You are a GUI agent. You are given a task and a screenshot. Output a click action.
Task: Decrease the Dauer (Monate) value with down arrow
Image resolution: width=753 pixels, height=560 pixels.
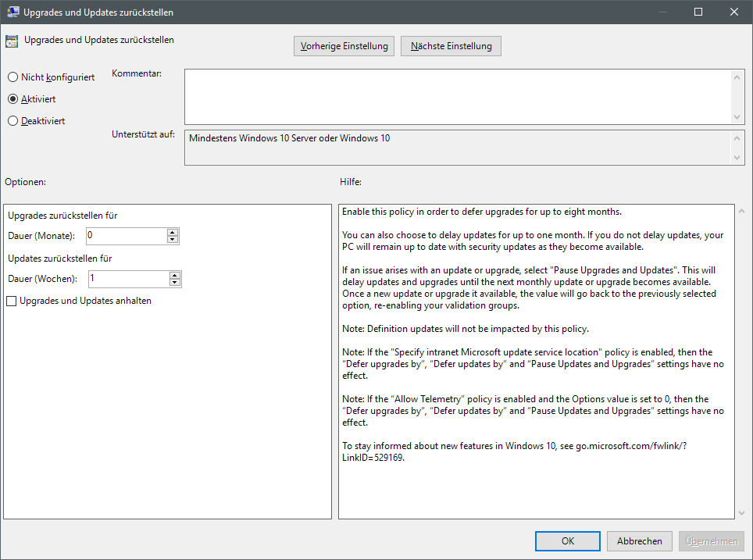tap(173, 240)
